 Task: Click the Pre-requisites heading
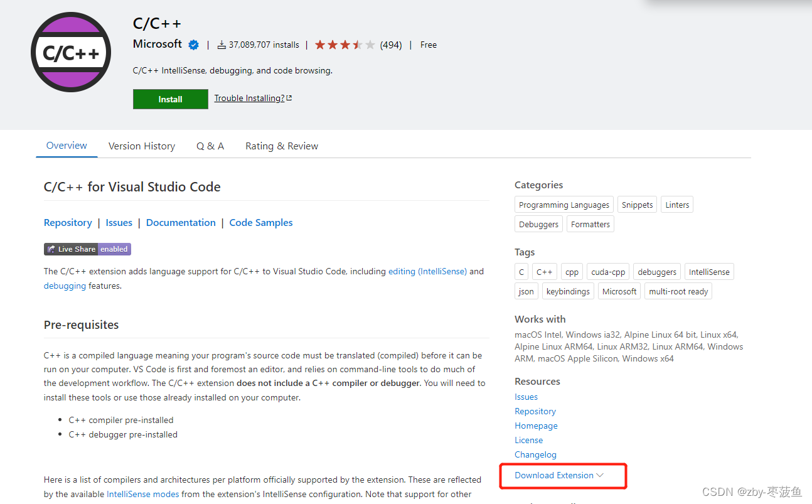[81, 325]
